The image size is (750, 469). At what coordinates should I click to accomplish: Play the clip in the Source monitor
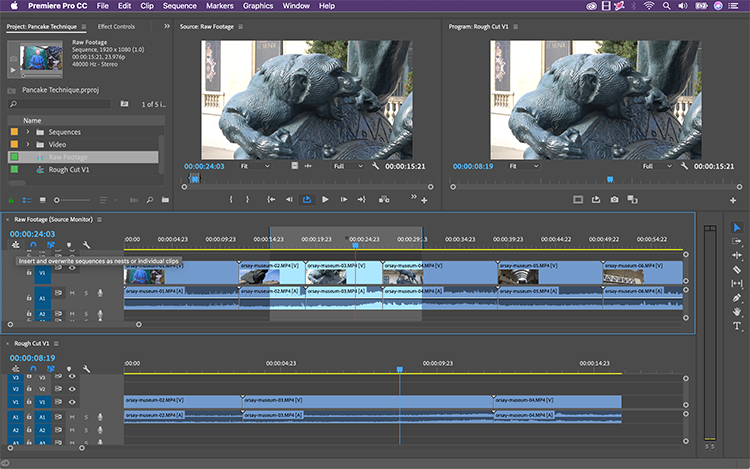325,199
